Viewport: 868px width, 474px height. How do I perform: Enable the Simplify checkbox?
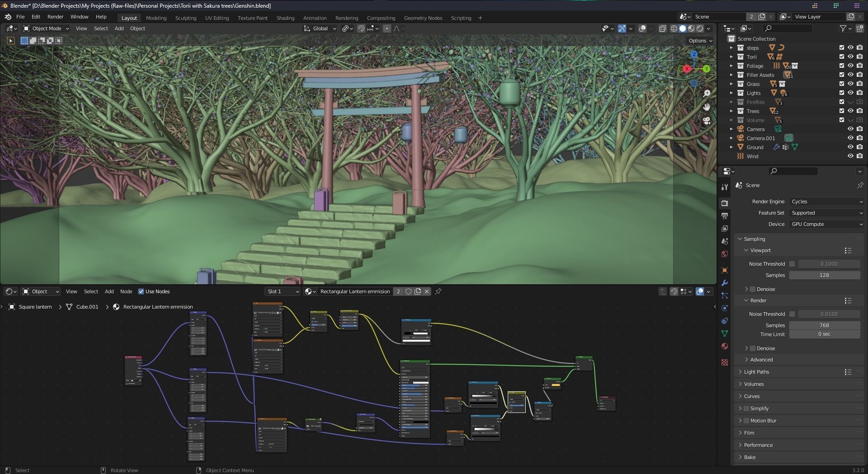click(746, 408)
